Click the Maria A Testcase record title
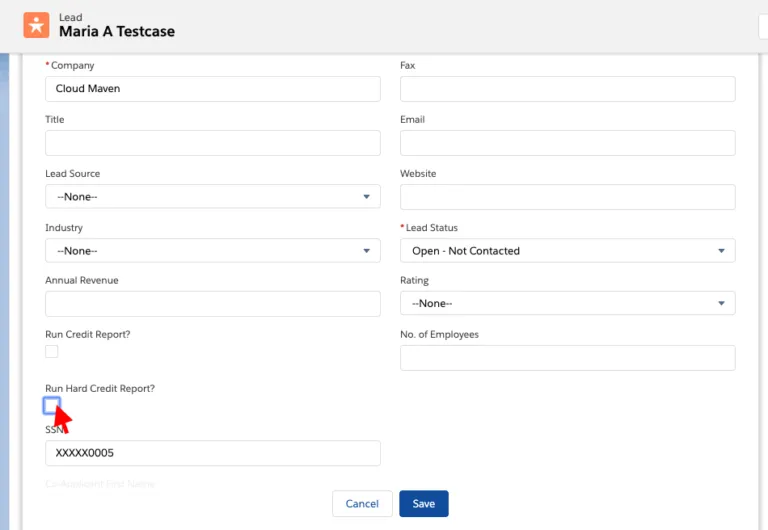 coord(117,32)
